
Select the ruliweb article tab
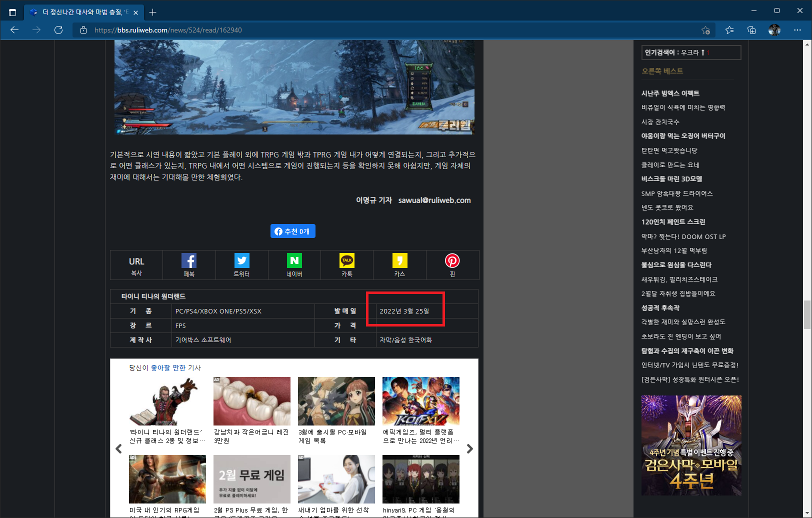click(x=84, y=12)
